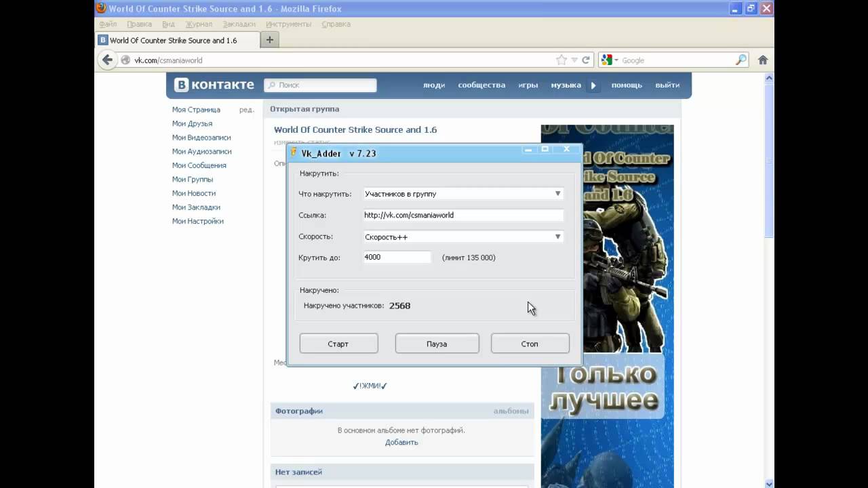The image size is (868, 488).
Task: Click the page vertical scrollbar
Action: pos(769,280)
